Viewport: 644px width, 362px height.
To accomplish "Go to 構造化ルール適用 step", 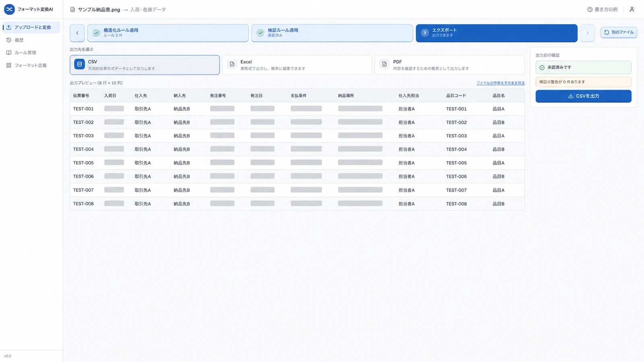I will (168, 33).
